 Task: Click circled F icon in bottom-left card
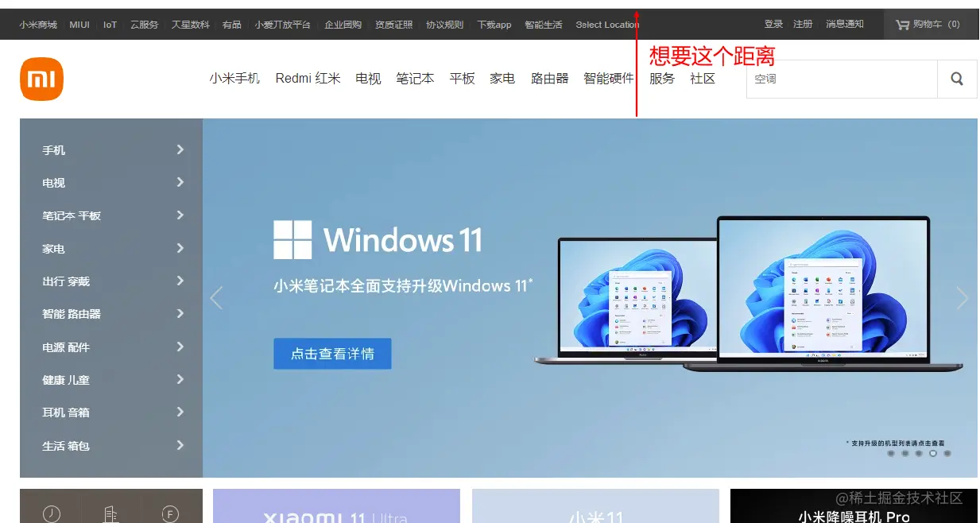tap(170, 514)
